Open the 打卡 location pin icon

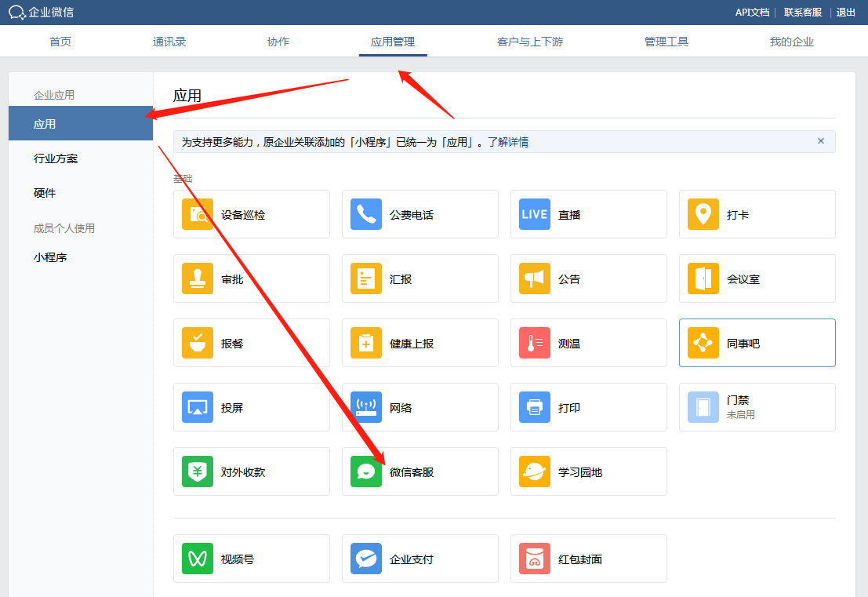tap(703, 214)
